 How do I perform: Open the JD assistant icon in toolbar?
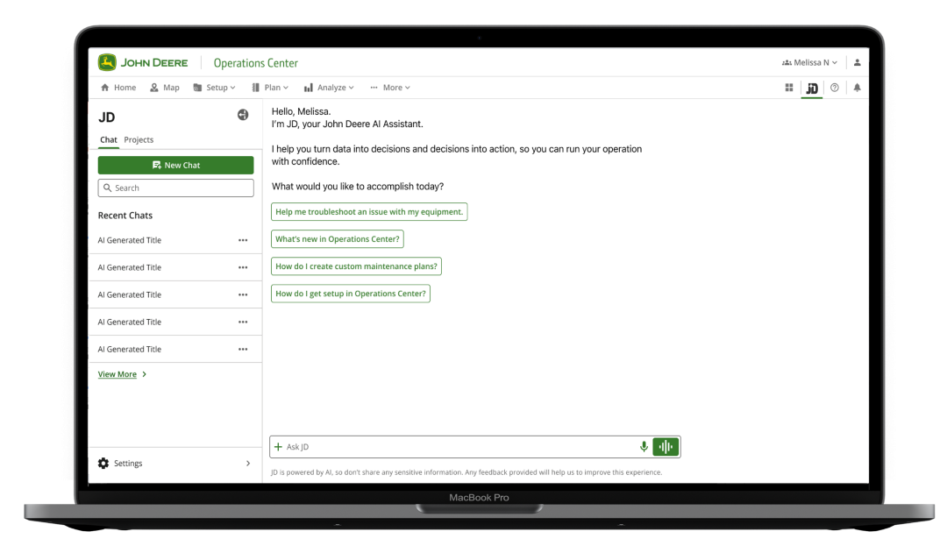pyautogui.click(x=812, y=89)
